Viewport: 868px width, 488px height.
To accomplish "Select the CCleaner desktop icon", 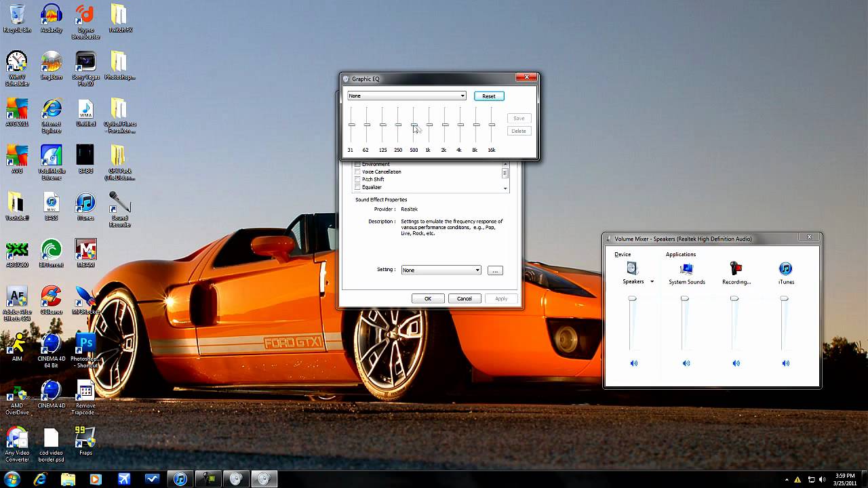I will [x=52, y=300].
